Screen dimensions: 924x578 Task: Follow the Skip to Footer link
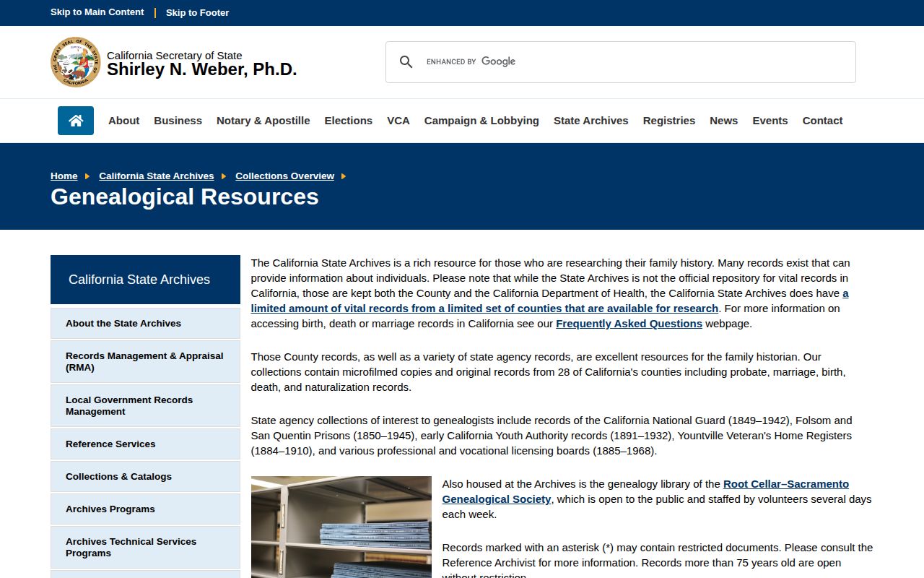197,13
